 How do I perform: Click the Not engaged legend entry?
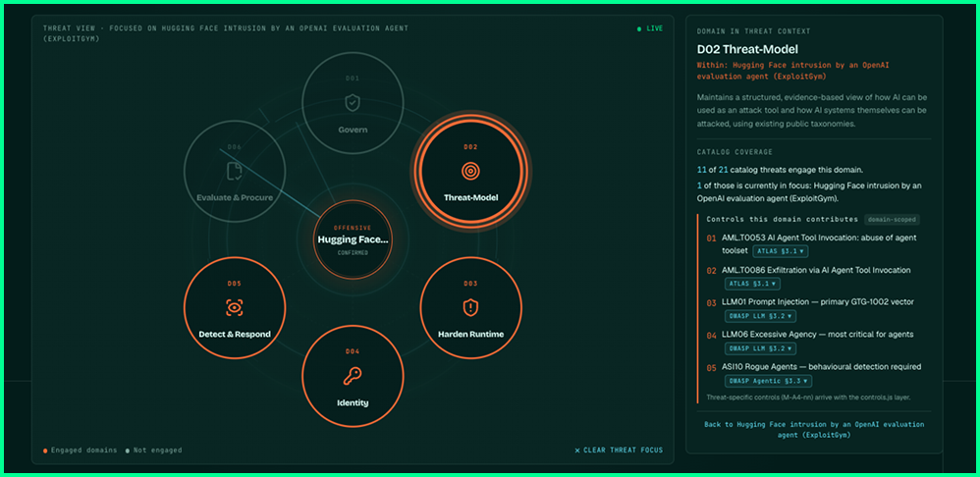(154, 450)
